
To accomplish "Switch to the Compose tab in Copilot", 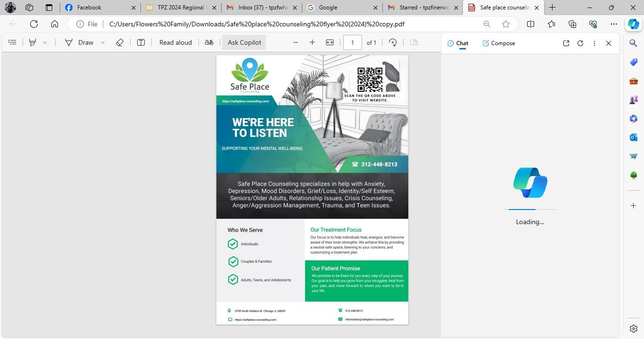I will (x=498, y=43).
